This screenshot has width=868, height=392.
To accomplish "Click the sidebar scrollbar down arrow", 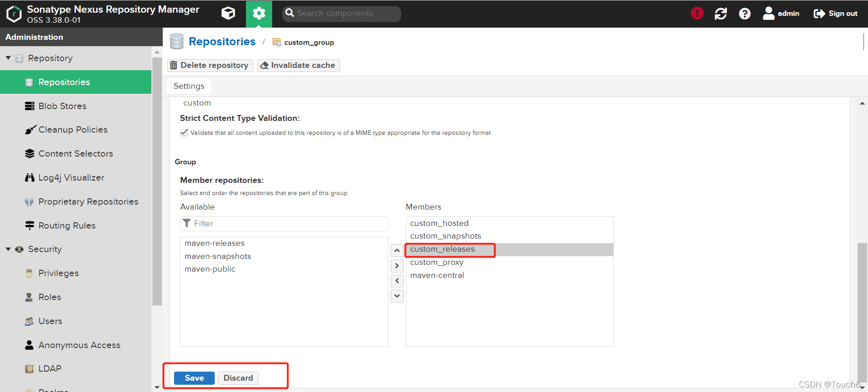I will pyautogui.click(x=157, y=387).
